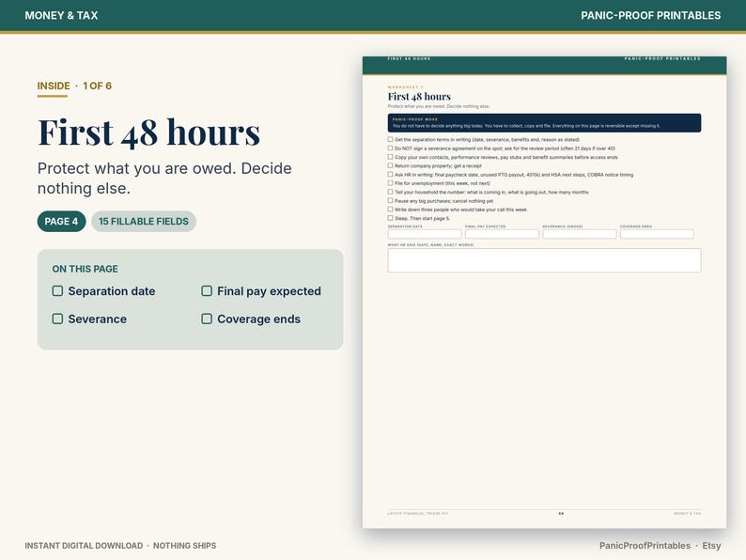Click 'Protect what you are owed' subtitle
The height and width of the screenshot is (560, 746).
tap(164, 178)
